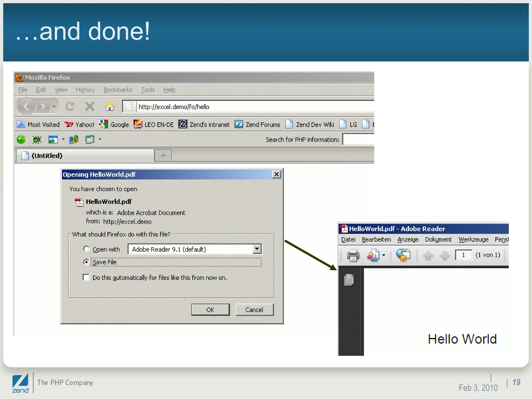Screen dimensions: 532x399
Task: Open the Zend's intranet bookmark
Action: 204,125
